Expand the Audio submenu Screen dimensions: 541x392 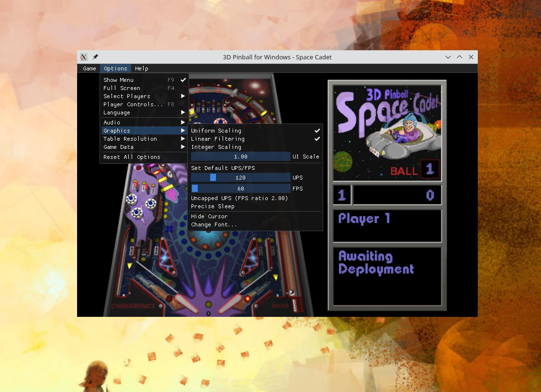tap(144, 123)
